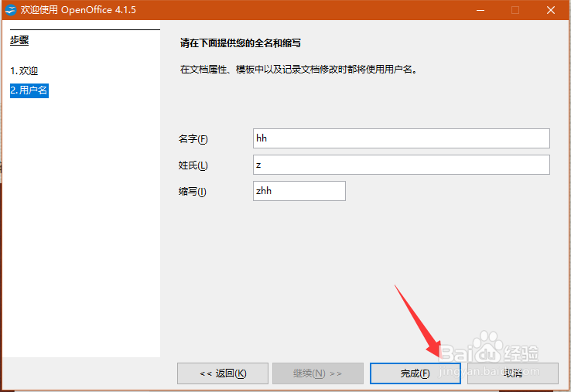Click the 缩写(I) label
The image size is (571, 392).
pyautogui.click(x=193, y=192)
